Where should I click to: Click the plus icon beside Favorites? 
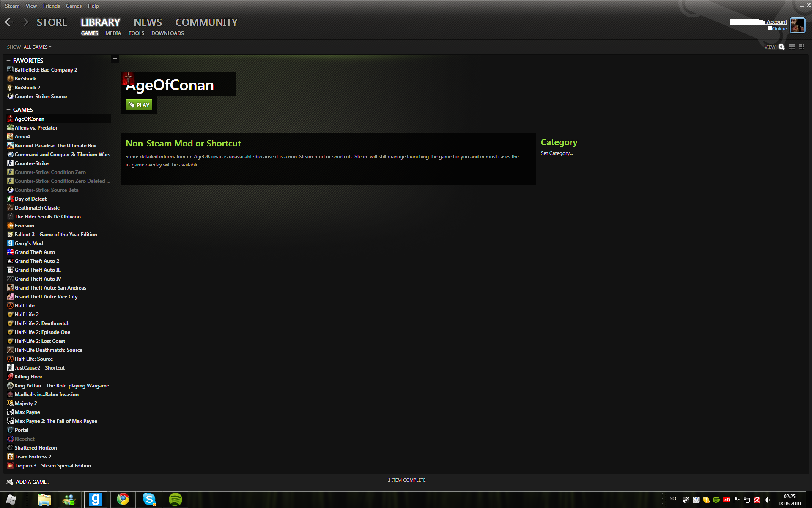[x=115, y=59]
